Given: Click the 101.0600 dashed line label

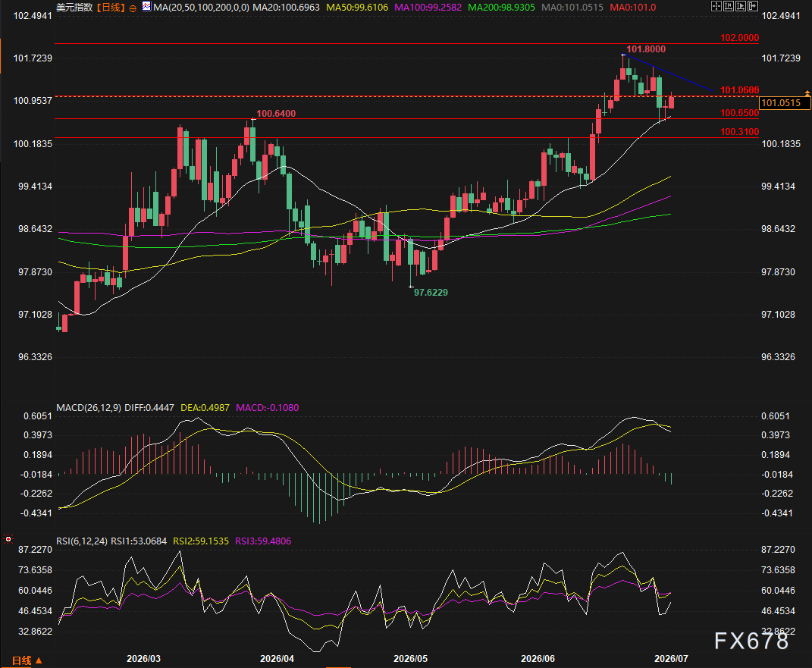Looking at the screenshot, I should pos(739,90).
